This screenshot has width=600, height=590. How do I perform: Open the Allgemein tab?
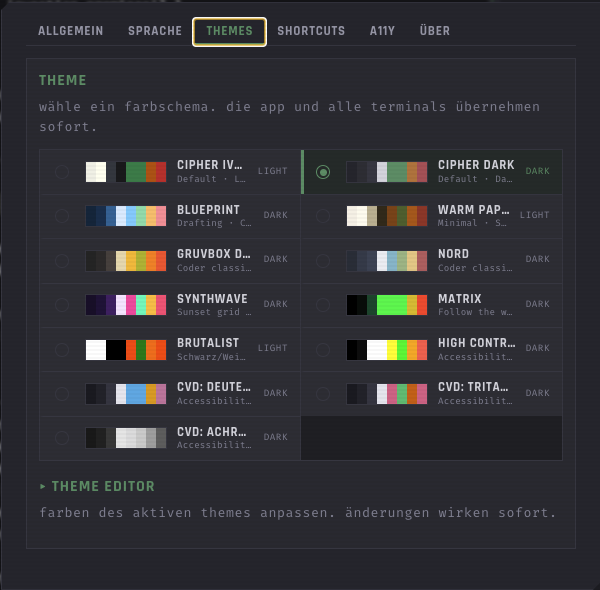tap(71, 31)
